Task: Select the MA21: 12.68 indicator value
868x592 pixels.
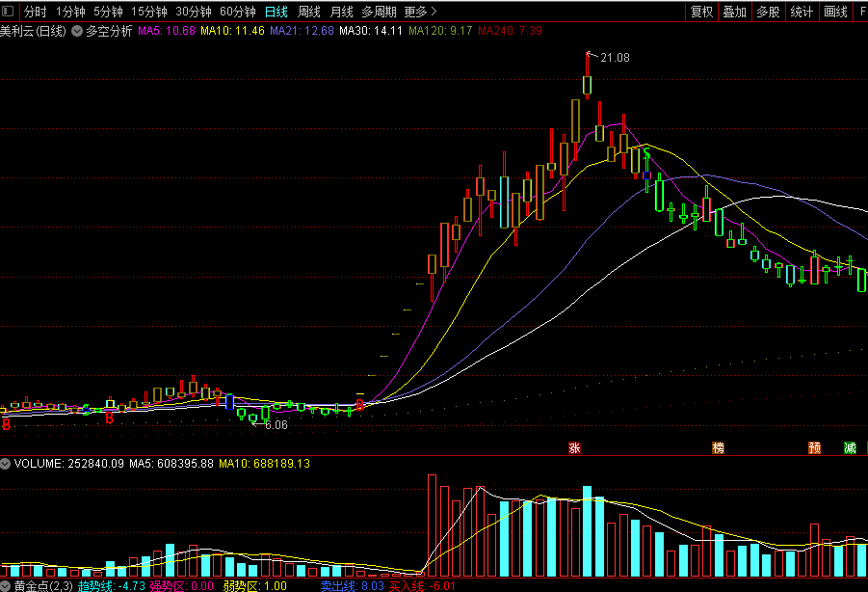Action: tap(302, 31)
